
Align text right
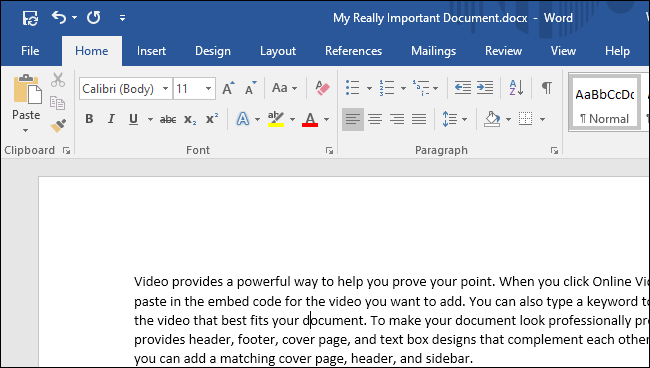(x=397, y=119)
